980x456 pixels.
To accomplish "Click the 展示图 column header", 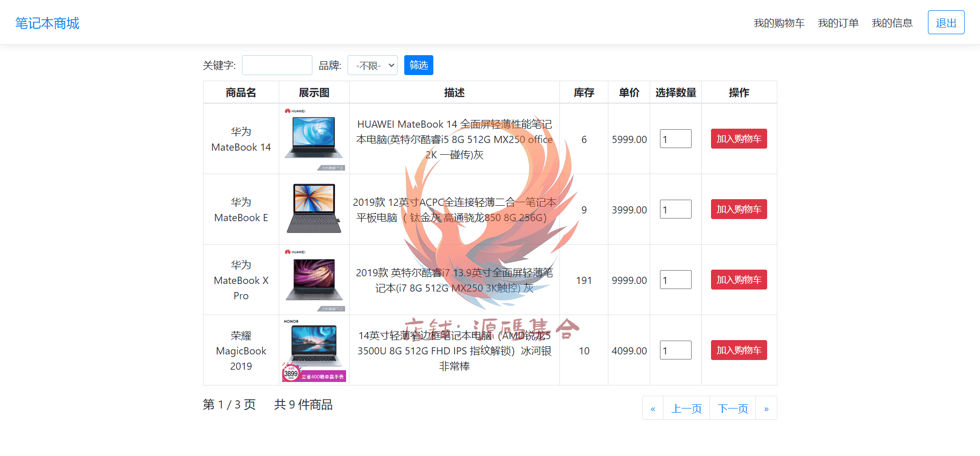I will [314, 92].
